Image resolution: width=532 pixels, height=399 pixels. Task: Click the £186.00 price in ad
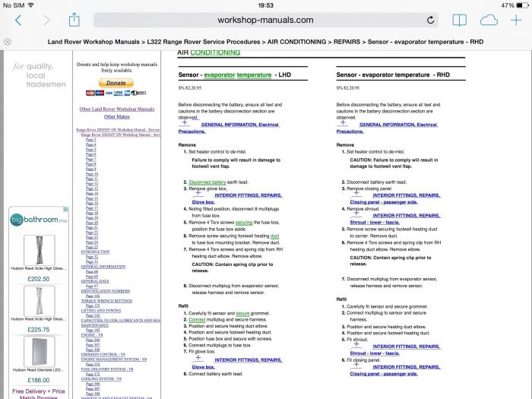[x=38, y=380]
